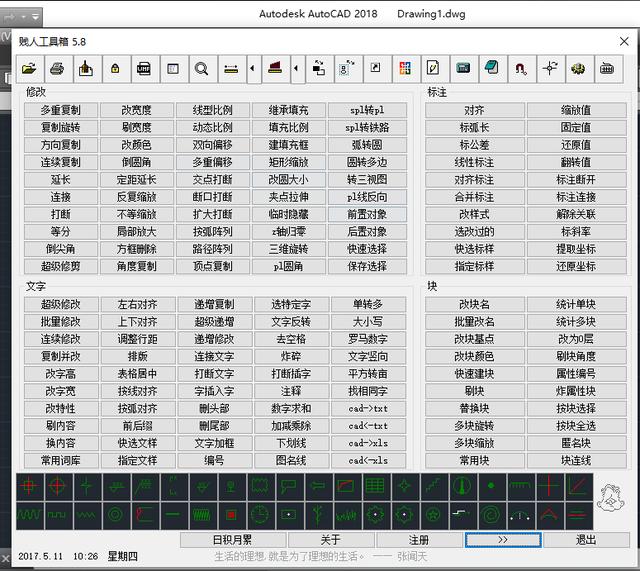Click the 罗马数字 button
The width and height of the screenshot is (640, 571).
pyautogui.click(x=368, y=339)
